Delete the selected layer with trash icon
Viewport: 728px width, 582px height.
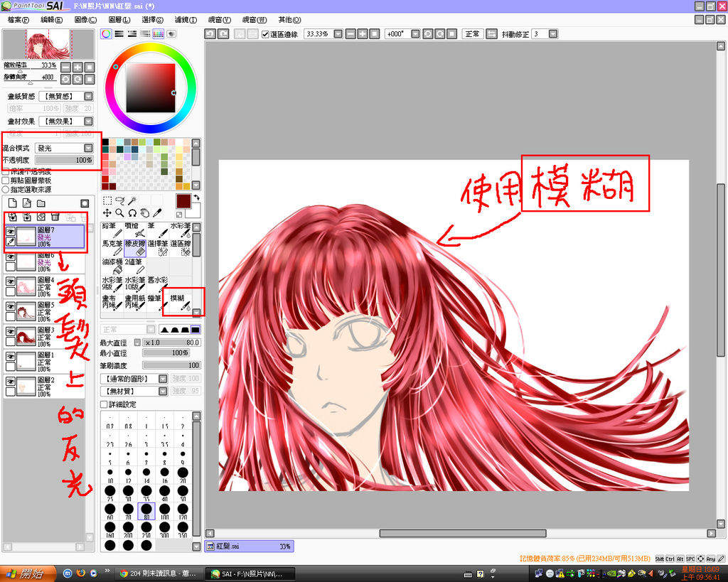tap(55, 217)
